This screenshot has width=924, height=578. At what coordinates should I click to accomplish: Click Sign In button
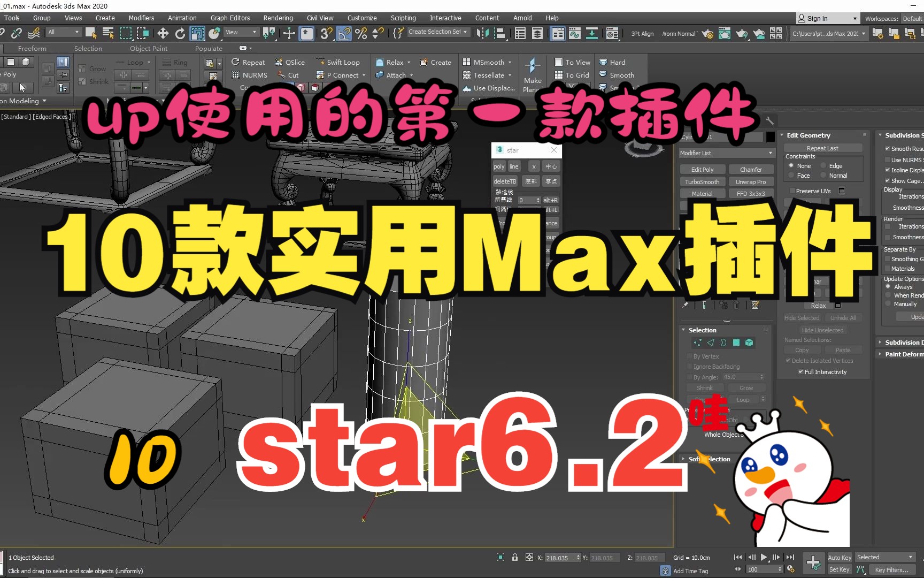pyautogui.click(x=828, y=18)
